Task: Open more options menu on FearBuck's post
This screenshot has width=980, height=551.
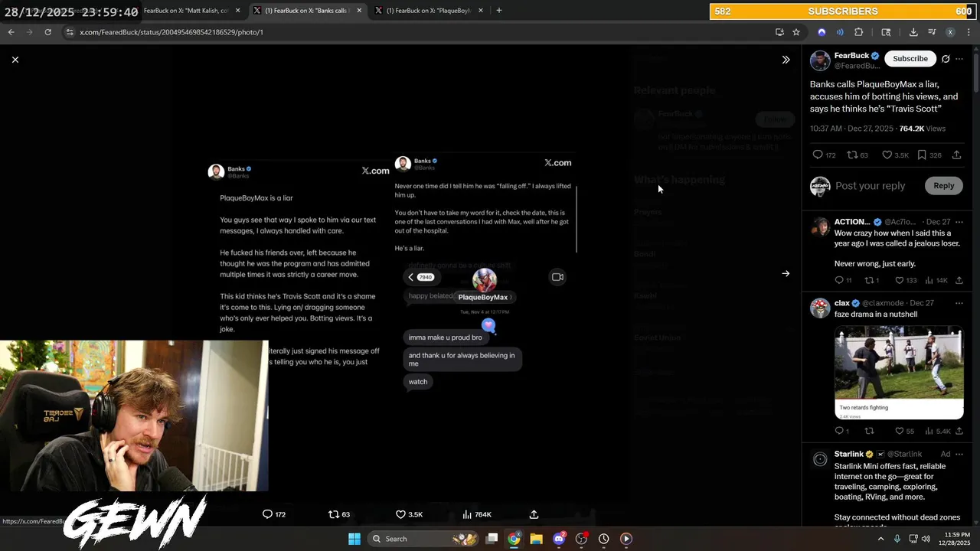Action: [x=959, y=59]
